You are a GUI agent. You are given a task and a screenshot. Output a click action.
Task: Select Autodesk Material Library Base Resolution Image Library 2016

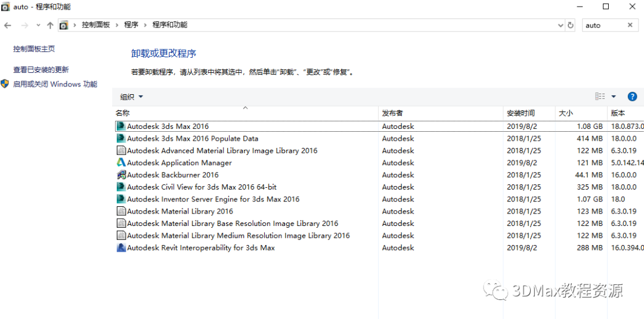coord(233,224)
